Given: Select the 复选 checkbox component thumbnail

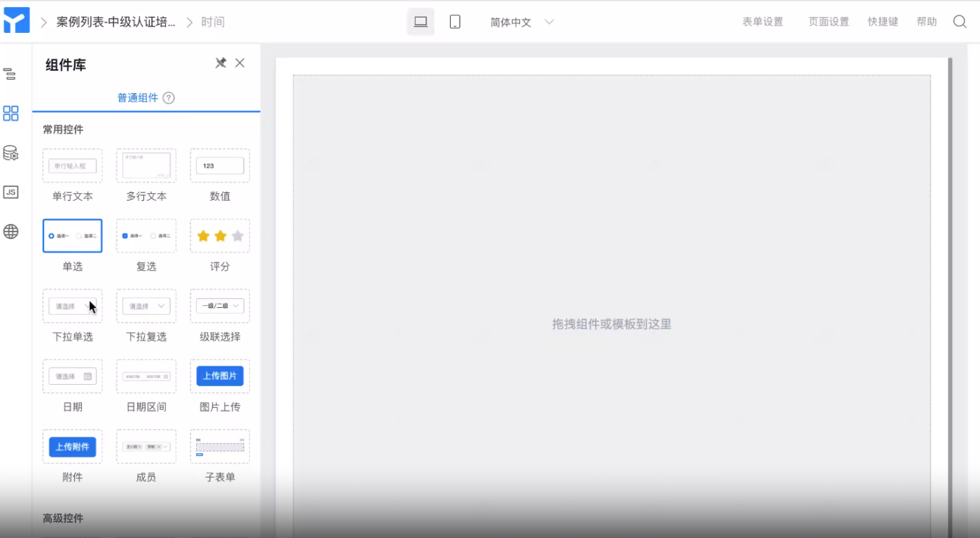Looking at the screenshot, I should pos(146,236).
